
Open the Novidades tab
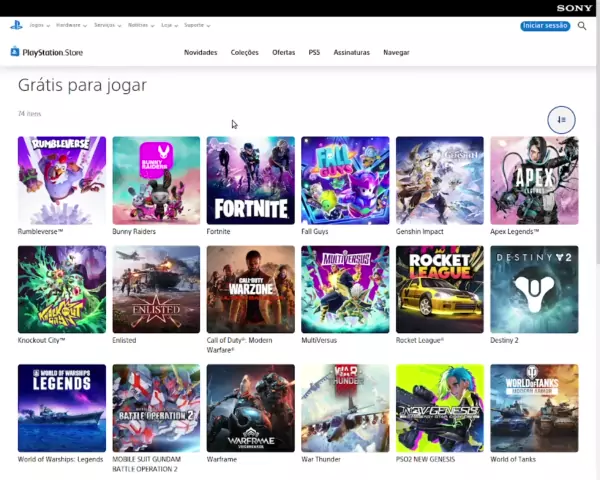(200, 52)
